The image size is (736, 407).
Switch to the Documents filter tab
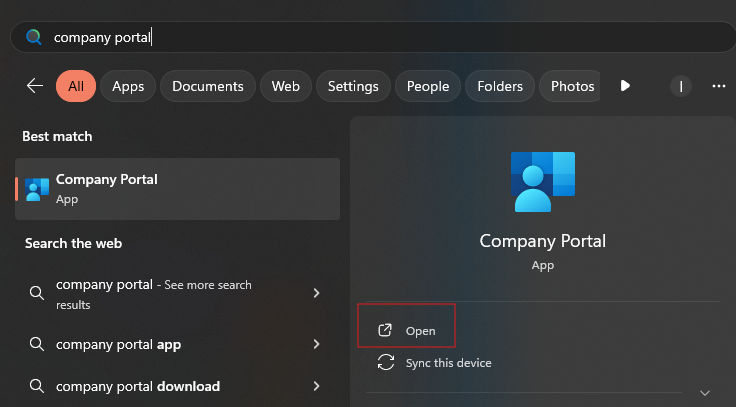[207, 86]
